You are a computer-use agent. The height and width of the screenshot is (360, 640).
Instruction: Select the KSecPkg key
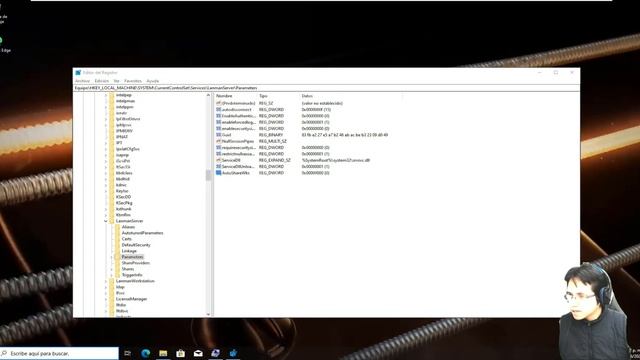124,203
